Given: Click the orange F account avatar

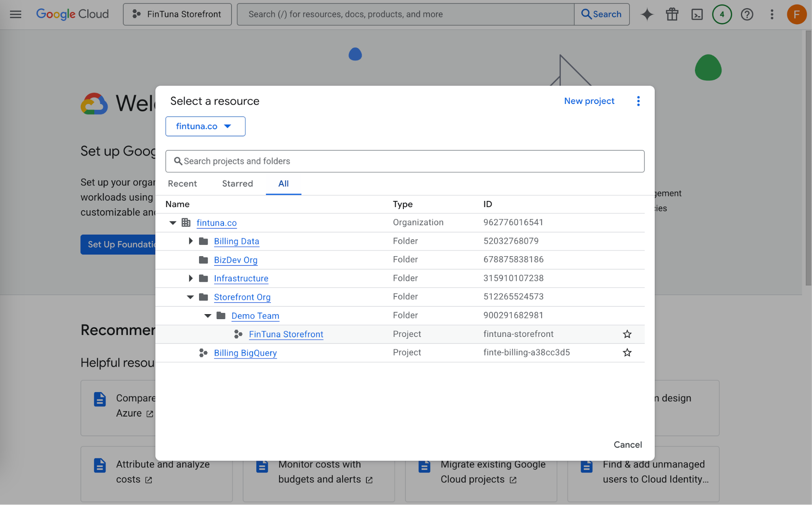Looking at the screenshot, I should pos(797,14).
